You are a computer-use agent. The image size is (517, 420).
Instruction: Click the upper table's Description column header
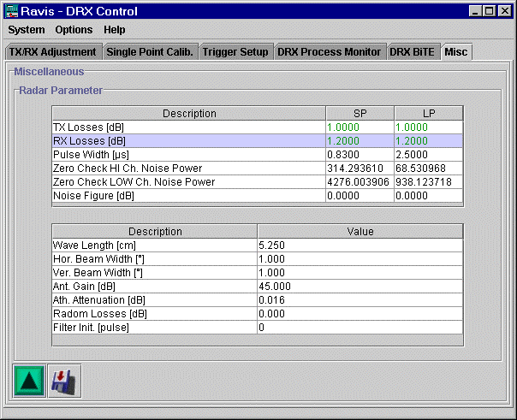click(x=189, y=113)
